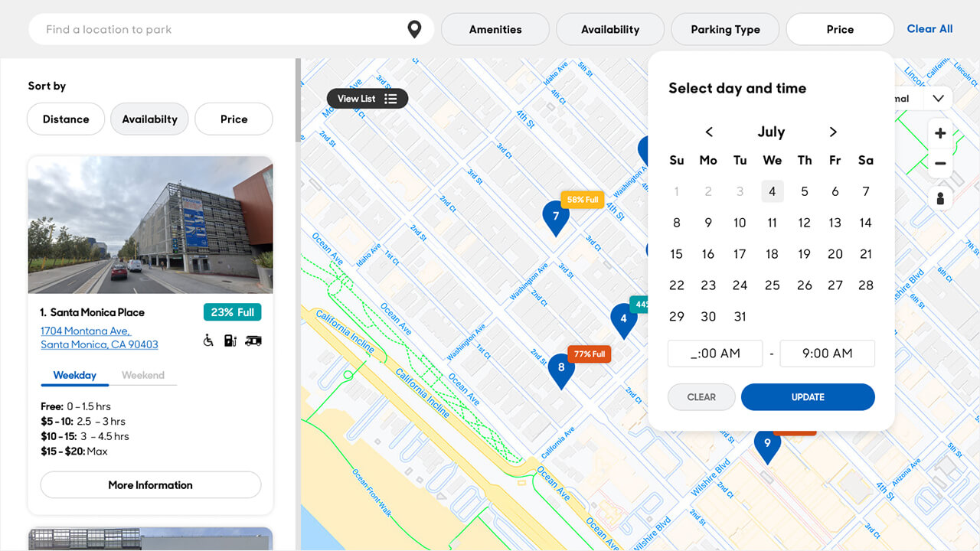The image size is (980, 551).
Task: Select July 10 in calendar
Action: coord(740,223)
